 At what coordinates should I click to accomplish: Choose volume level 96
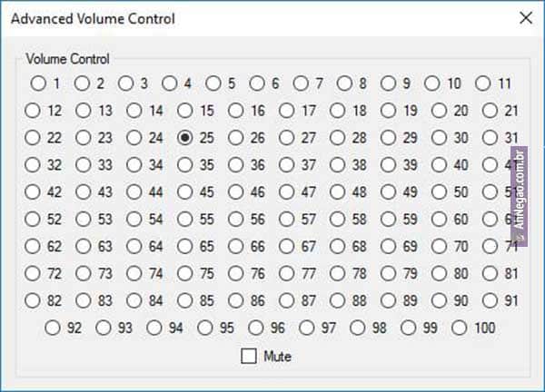pyautogui.click(x=256, y=328)
